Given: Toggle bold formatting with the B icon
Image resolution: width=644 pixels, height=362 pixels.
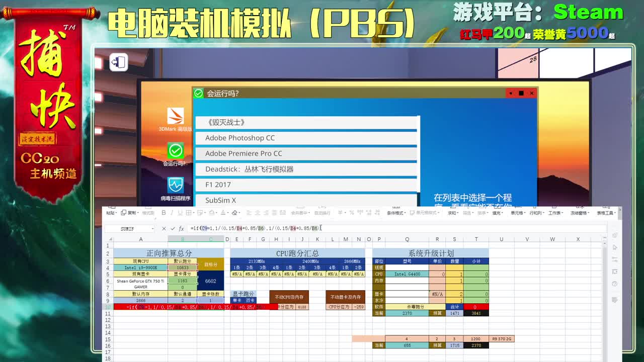Looking at the screenshot, I should (x=164, y=212).
